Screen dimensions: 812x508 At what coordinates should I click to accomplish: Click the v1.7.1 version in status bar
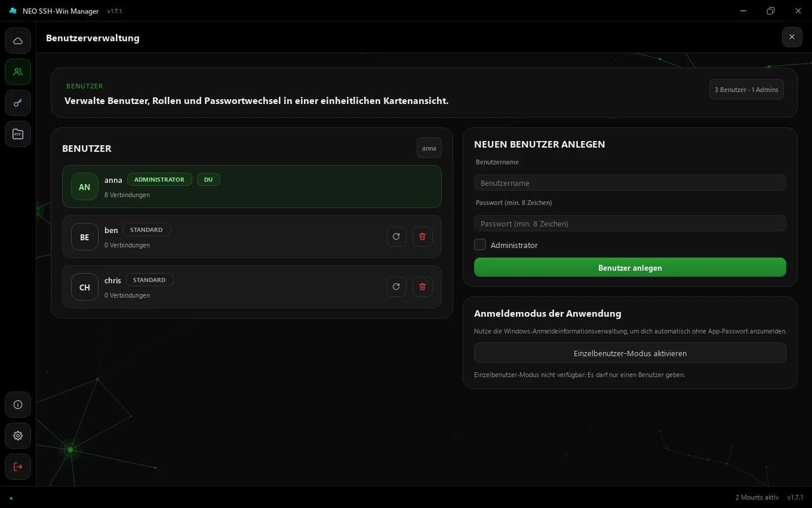tap(795, 497)
